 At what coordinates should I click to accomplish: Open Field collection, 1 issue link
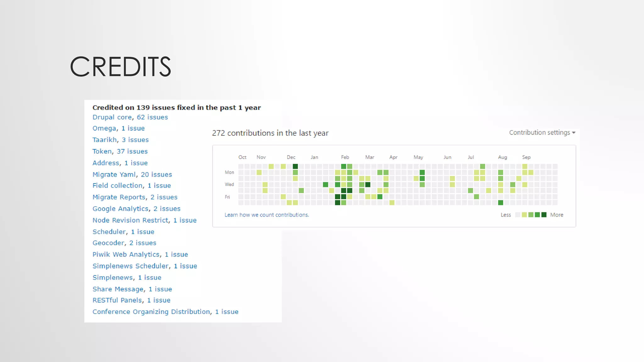(131, 186)
